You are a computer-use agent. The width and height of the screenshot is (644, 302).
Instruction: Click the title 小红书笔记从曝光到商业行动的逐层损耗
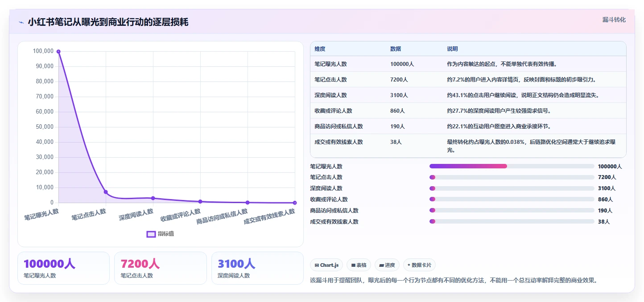(108, 22)
